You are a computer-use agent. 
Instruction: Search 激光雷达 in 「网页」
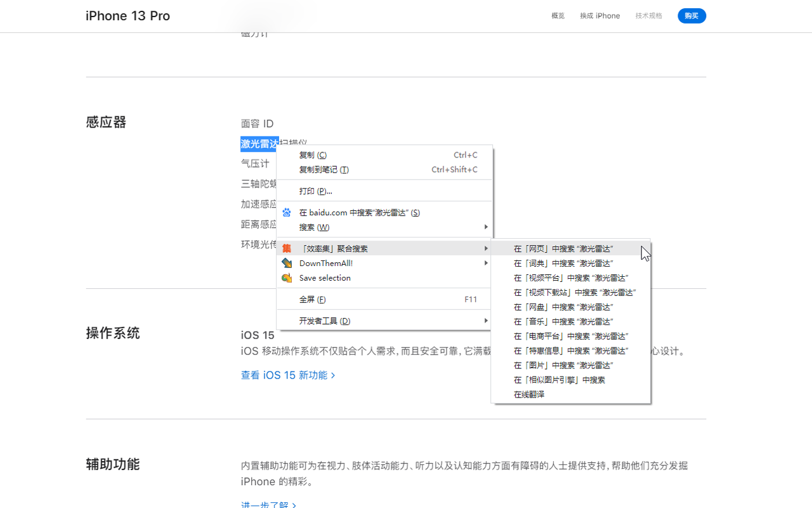571,249
